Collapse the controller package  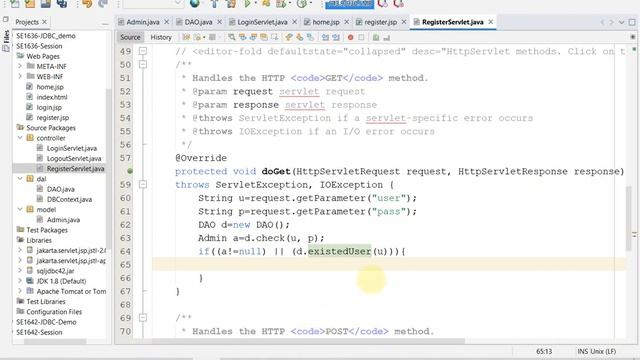(x=20, y=138)
